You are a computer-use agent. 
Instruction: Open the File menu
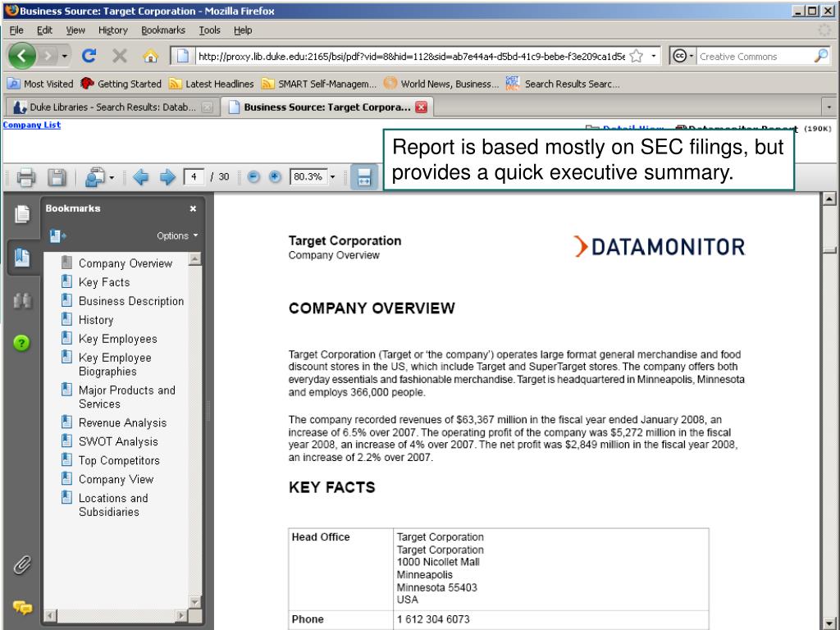point(16,30)
